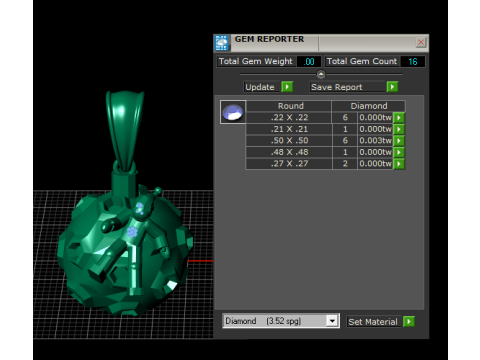Viewport: 480px width, 360px height.
Task: Click the green arrow for the .22 X .22 row
Action: click(399, 118)
